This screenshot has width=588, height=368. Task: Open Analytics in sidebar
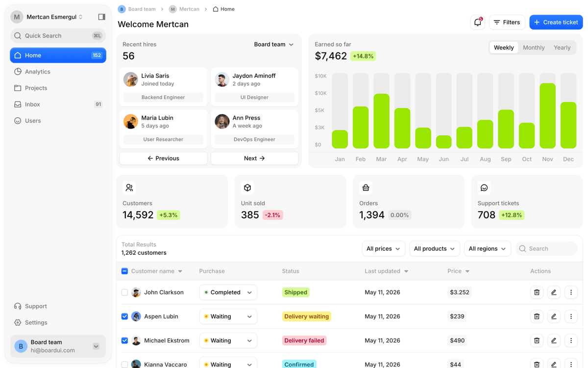[58, 72]
